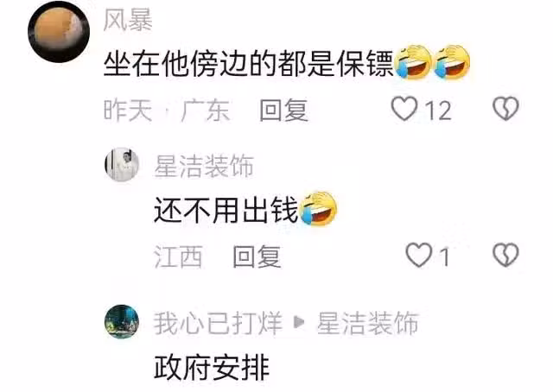Reply to 风暴's comment via 回复
Screen dimensions: 553x392
click(x=284, y=110)
